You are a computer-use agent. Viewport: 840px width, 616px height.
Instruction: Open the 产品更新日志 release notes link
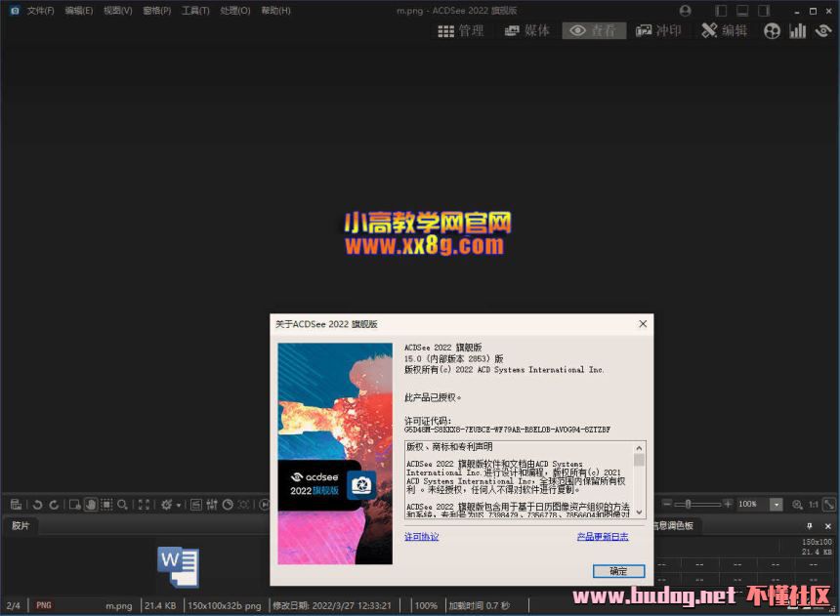point(603,536)
